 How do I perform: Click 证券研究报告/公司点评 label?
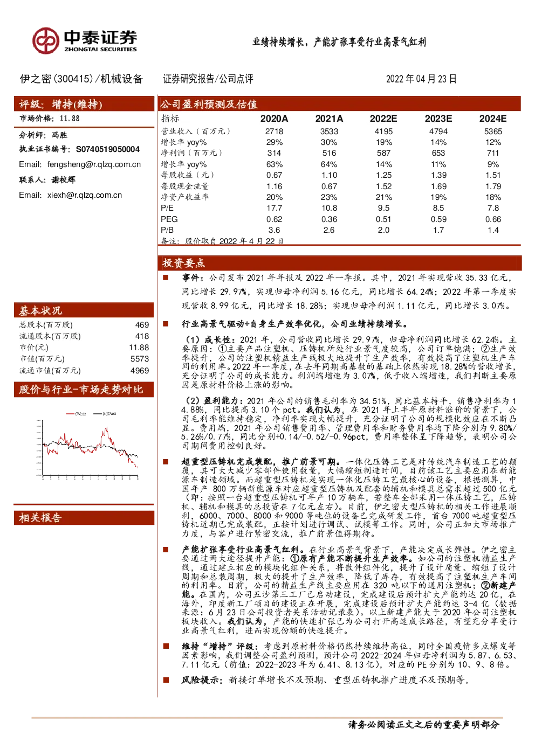point(208,79)
